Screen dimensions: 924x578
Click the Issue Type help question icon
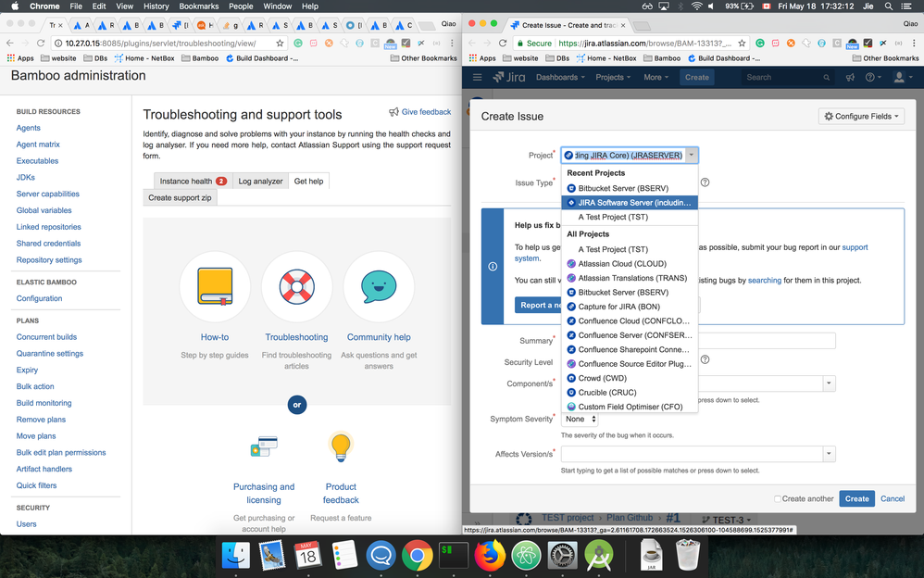[x=705, y=182]
